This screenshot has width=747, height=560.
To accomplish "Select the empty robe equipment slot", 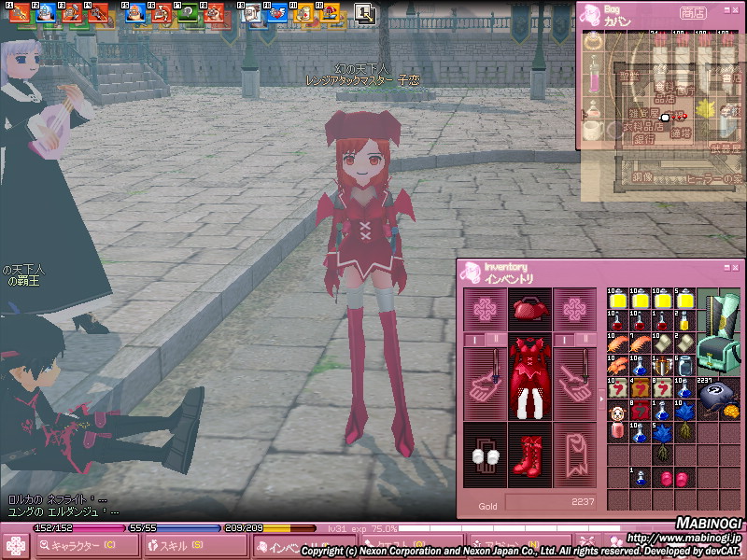I will click(574, 455).
